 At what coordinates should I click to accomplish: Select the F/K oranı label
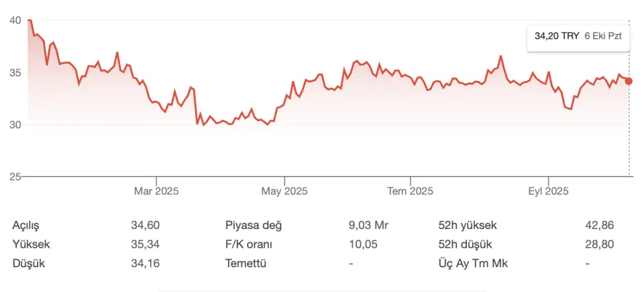point(249,244)
